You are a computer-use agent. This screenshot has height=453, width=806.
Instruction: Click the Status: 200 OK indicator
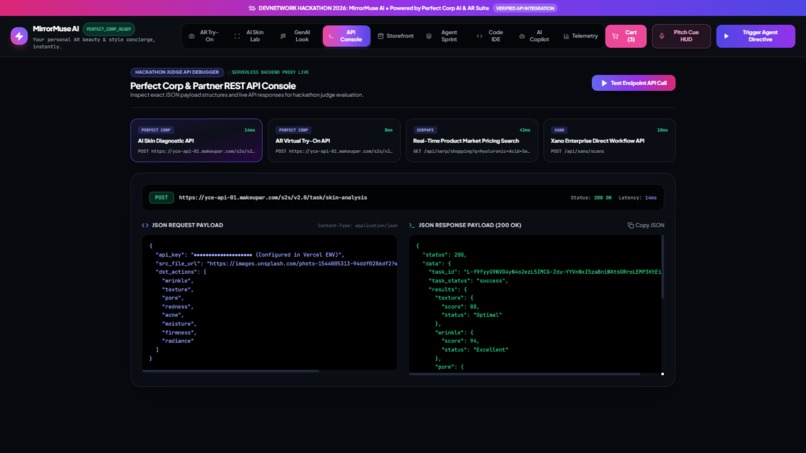pos(591,197)
